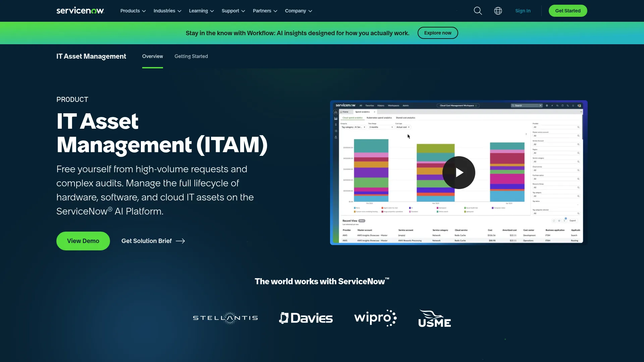Open the Davies customer logo
The height and width of the screenshot is (362, 644).
[x=306, y=318]
